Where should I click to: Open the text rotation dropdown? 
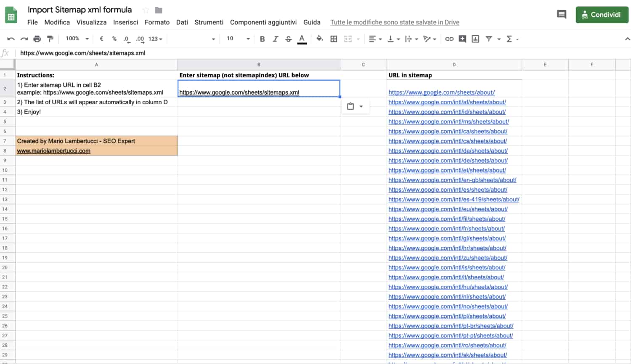pos(430,39)
